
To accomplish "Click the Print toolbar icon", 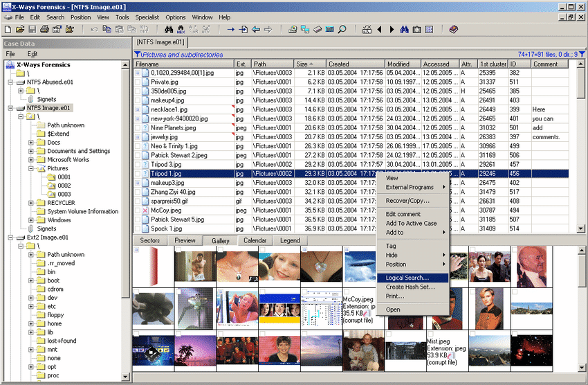I will click(x=44, y=30).
